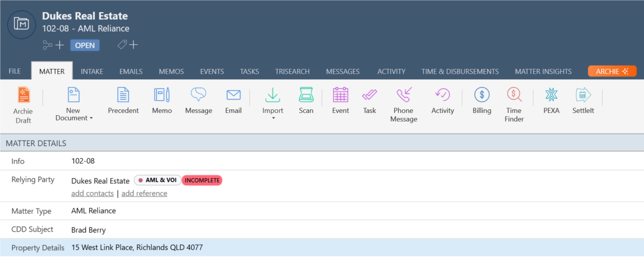This screenshot has height=264, width=644.
Task: View the EVENTS tab
Action: point(212,71)
